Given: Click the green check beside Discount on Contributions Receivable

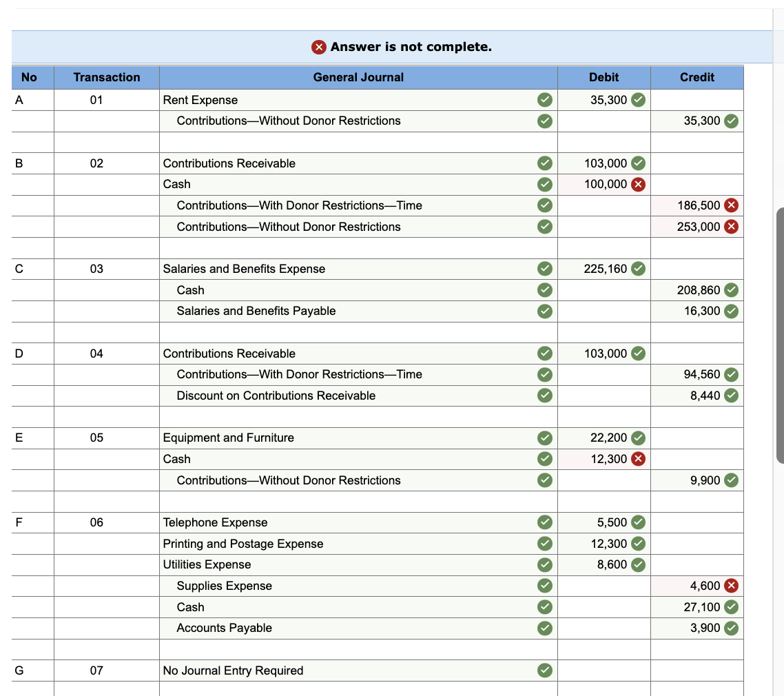Looking at the screenshot, I should pos(545,396).
